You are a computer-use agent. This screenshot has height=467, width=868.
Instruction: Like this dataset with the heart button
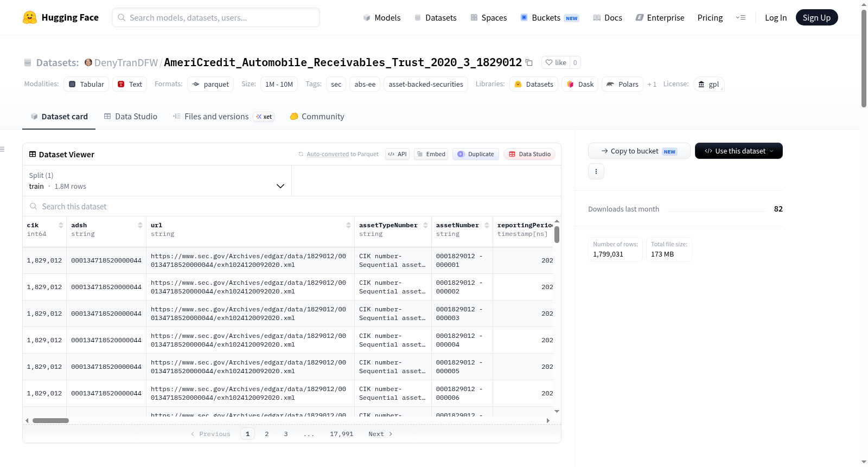click(x=556, y=62)
